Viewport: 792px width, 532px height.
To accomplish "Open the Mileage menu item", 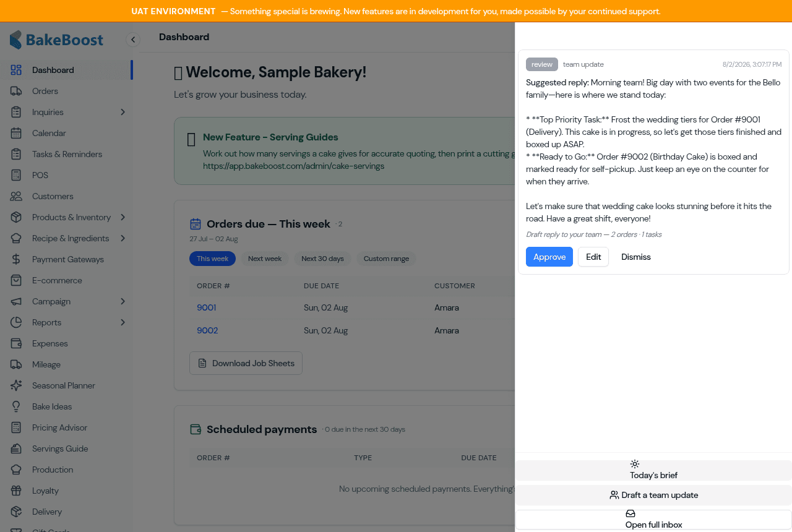I will click(66, 364).
